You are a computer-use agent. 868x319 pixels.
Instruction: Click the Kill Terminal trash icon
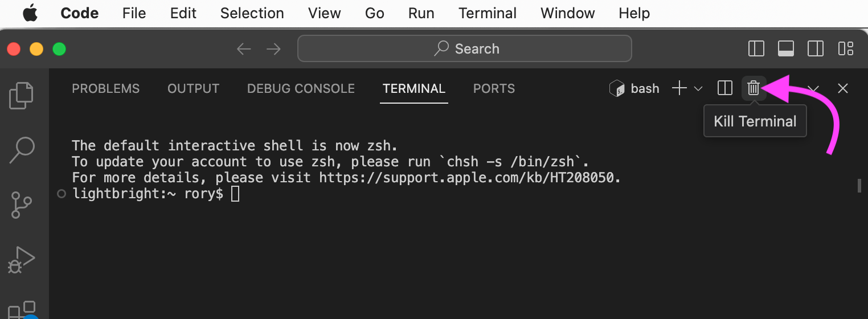tap(754, 88)
